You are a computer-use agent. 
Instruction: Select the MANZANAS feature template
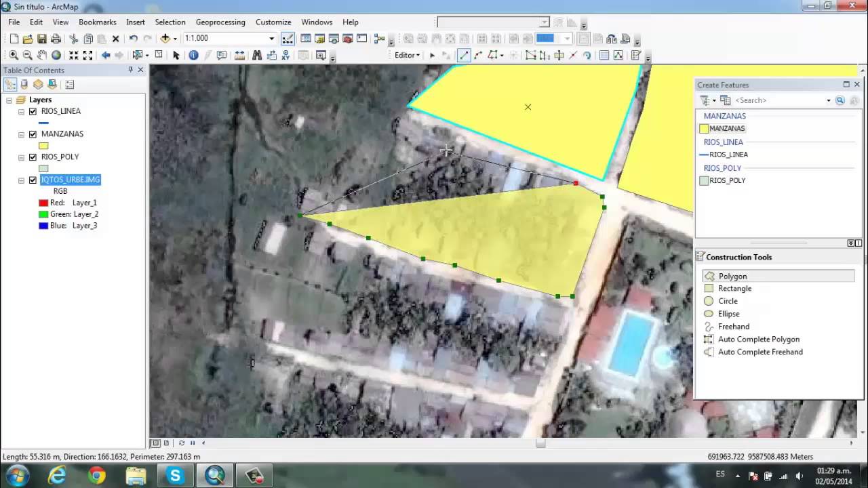723,129
